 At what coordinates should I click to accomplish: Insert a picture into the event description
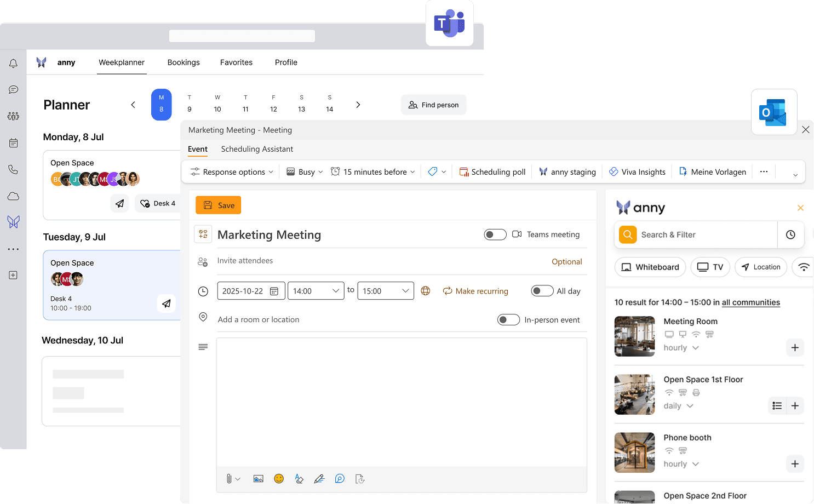pos(258,478)
